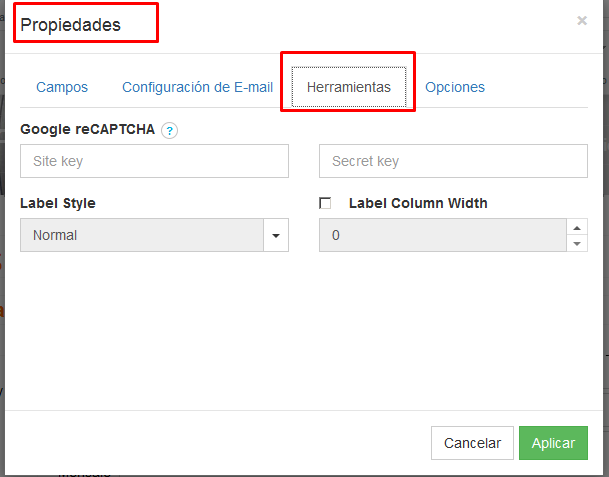The image size is (609, 477).
Task: Switch to the Campos tab
Action: [62, 87]
